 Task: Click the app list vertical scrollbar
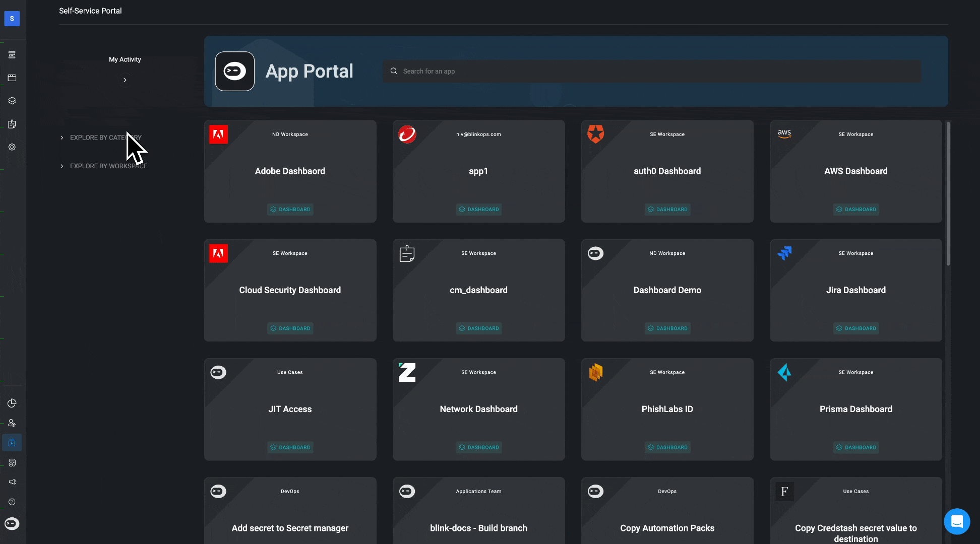click(x=948, y=194)
